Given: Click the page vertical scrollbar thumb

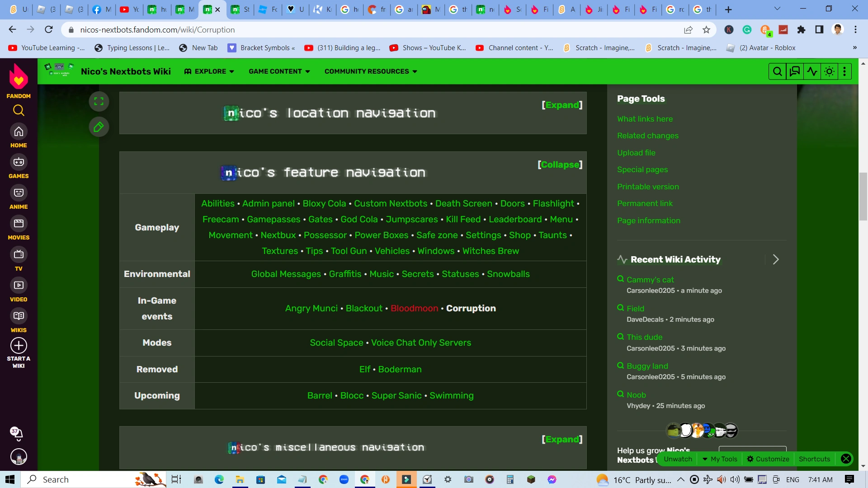Looking at the screenshot, I should coord(863,196).
